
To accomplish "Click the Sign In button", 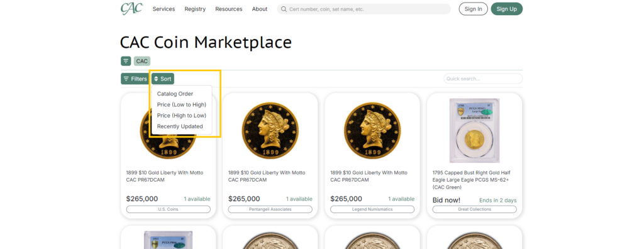I will (x=473, y=9).
